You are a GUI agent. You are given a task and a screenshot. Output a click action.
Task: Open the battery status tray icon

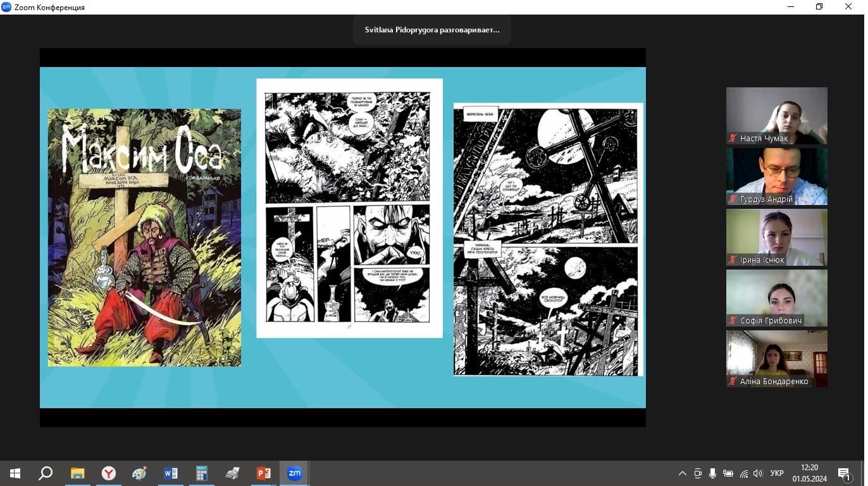(728, 473)
